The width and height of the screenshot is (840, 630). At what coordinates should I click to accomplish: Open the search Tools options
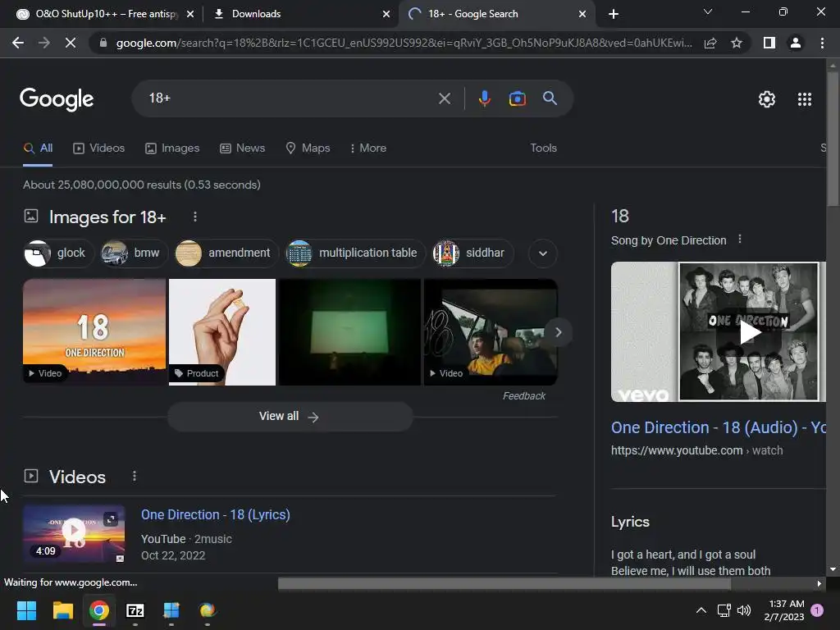point(543,148)
